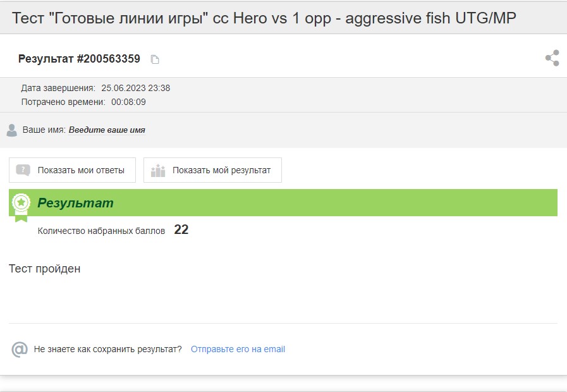Click the @ email icon at the bottom
The height and width of the screenshot is (392, 567).
(x=20, y=350)
